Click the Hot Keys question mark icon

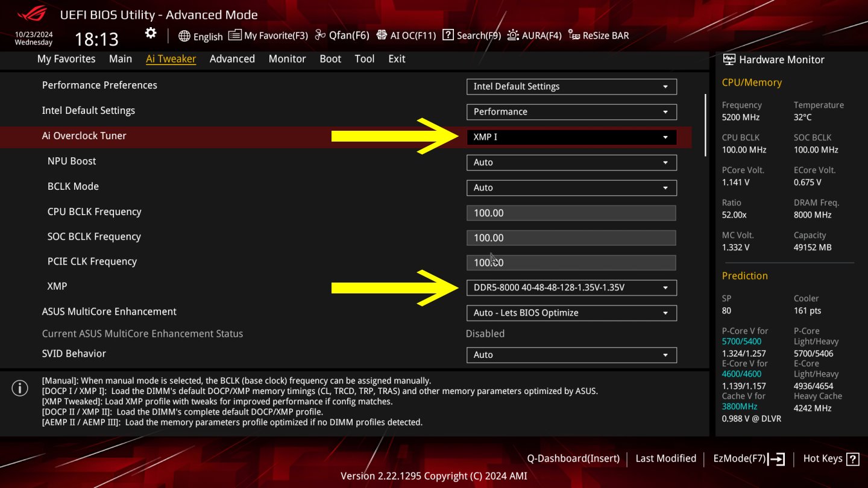click(852, 459)
